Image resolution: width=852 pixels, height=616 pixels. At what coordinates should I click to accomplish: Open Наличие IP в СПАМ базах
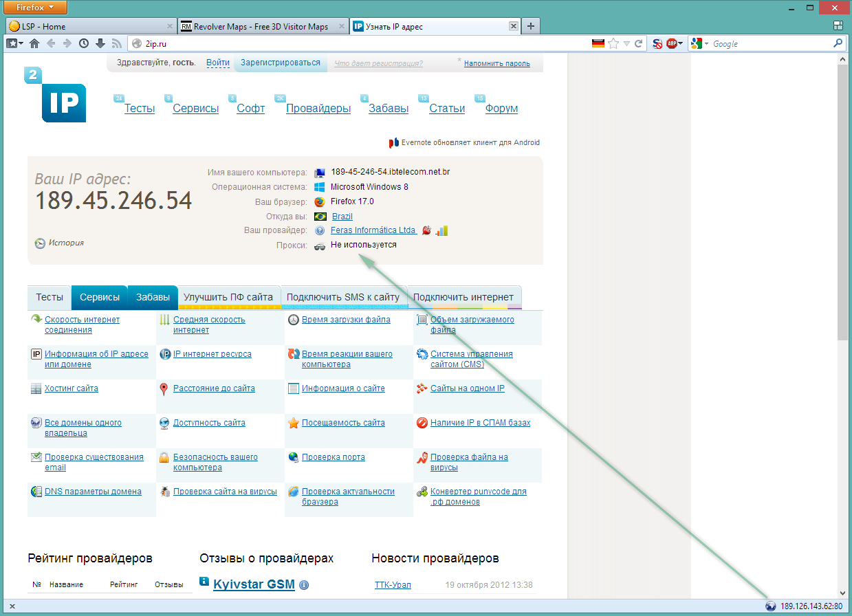pos(481,423)
